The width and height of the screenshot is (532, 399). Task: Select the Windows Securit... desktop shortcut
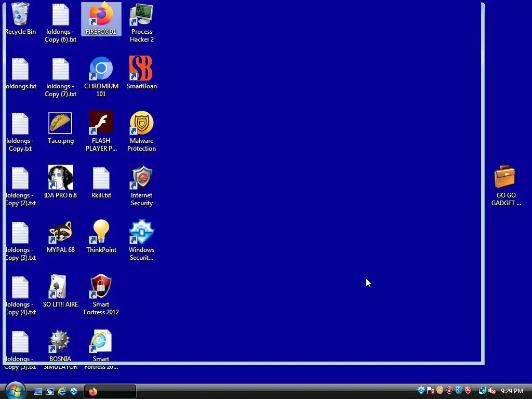coord(142,241)
